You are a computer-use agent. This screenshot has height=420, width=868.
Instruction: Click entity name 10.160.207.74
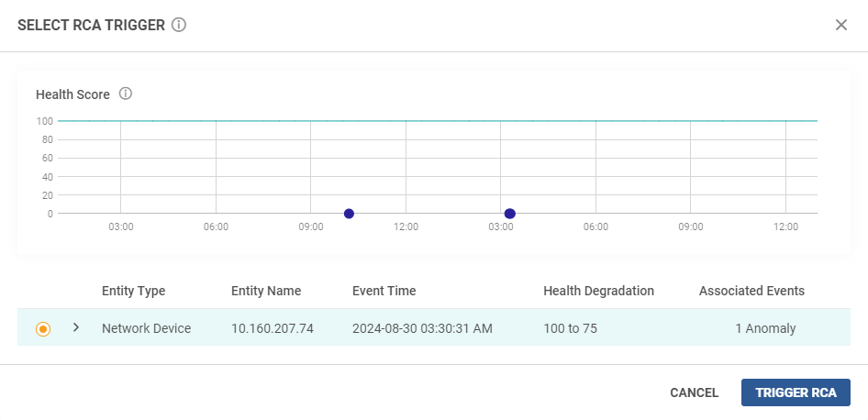click(273, 328)
